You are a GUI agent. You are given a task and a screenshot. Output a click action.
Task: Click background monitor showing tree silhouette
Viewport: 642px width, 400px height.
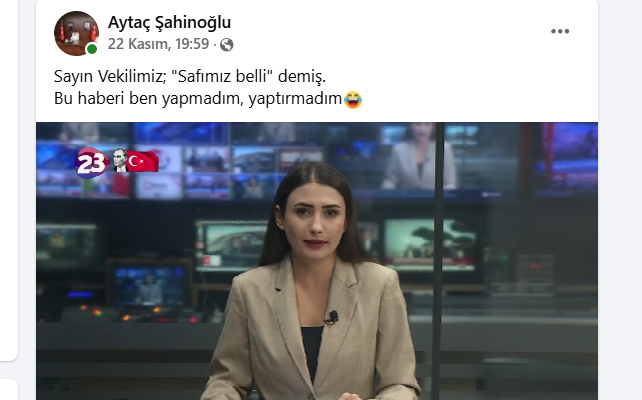[430, 244]
